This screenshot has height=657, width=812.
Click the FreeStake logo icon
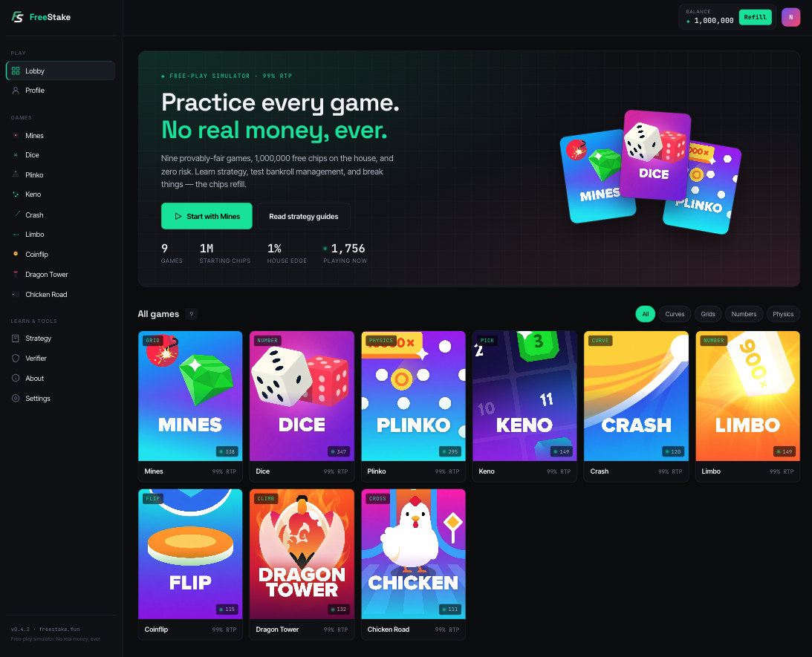click(18, 17)
